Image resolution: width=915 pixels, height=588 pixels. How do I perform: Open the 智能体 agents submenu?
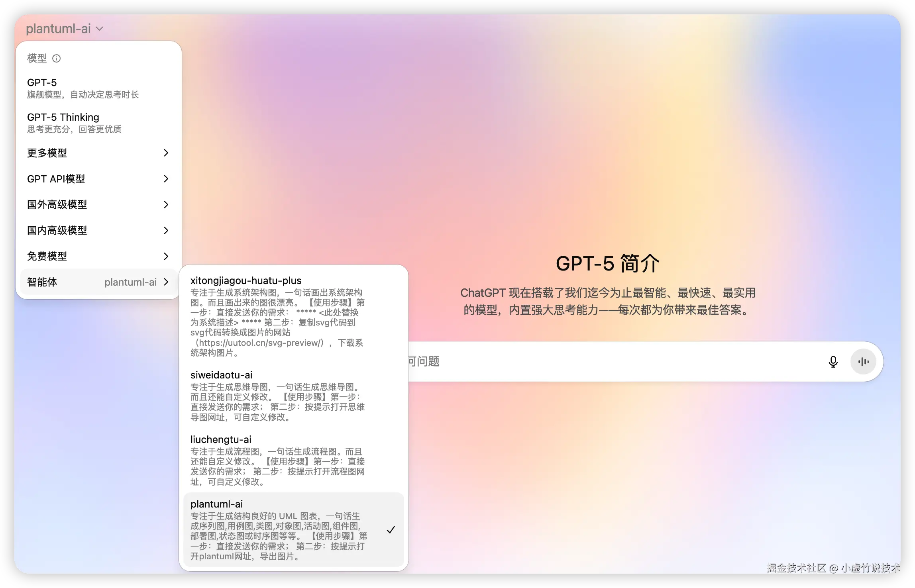tap(98, 282)
